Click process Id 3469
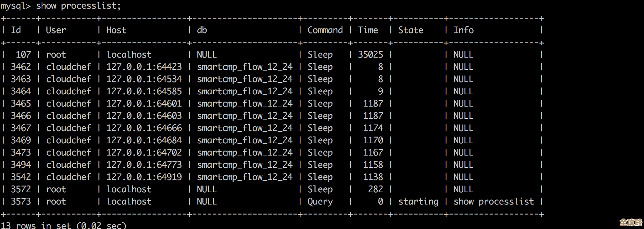 pos(21,140)
